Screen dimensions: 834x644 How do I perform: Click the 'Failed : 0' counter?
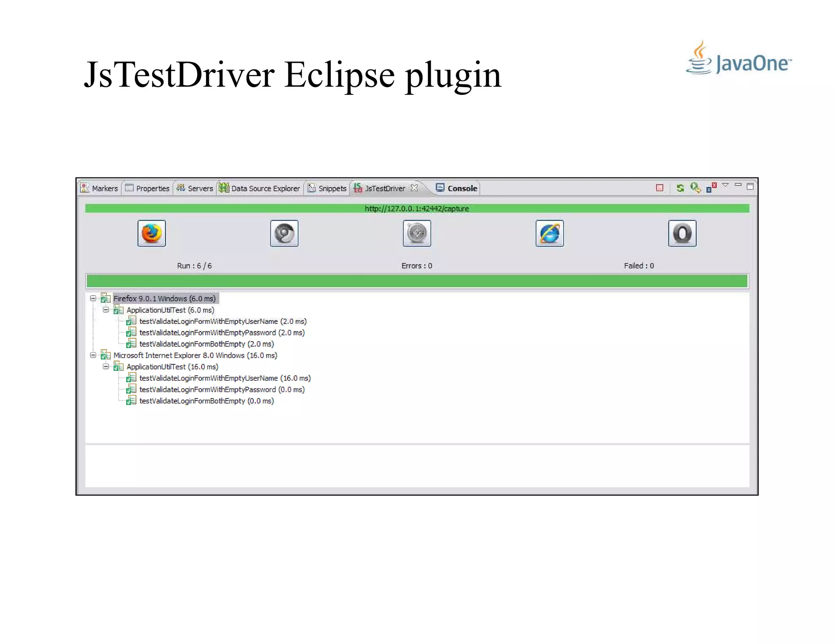coord(639,266)
